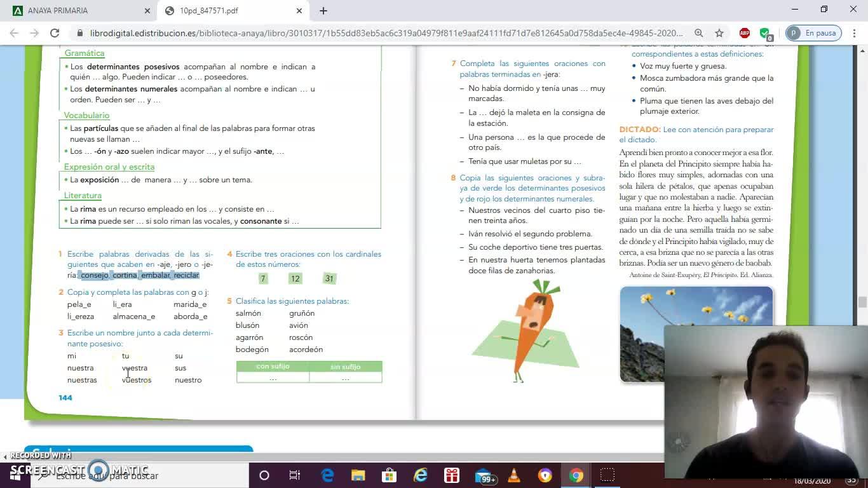Switch to Chrome on the taskbar
The image size is (868, 488).
coord(576,475)
